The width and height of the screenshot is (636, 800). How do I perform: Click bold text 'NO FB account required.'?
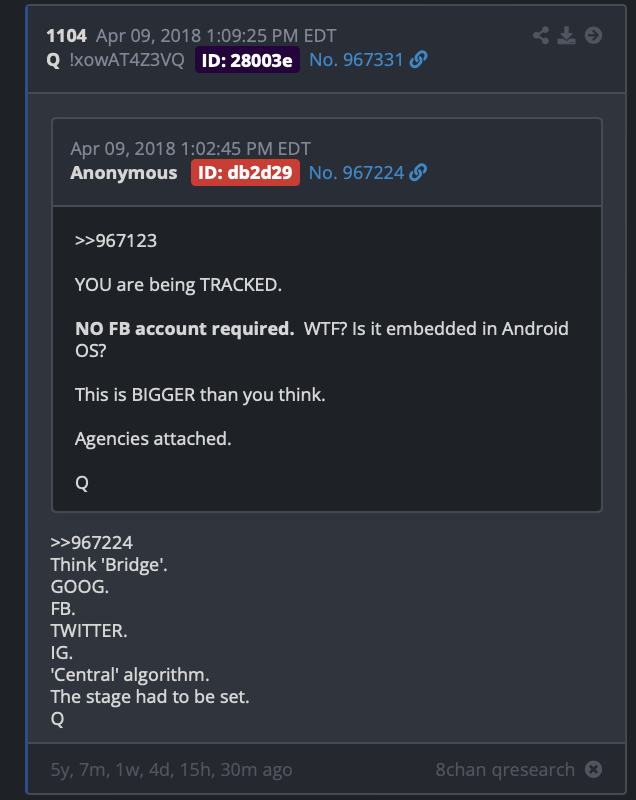[x=185, y=329]
